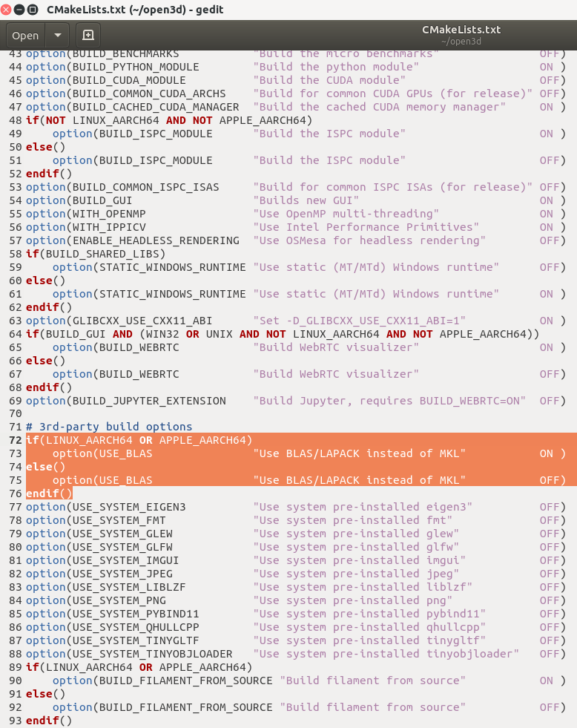
Task: Click WITH_IPPICV option name
Action: (109, 228)
